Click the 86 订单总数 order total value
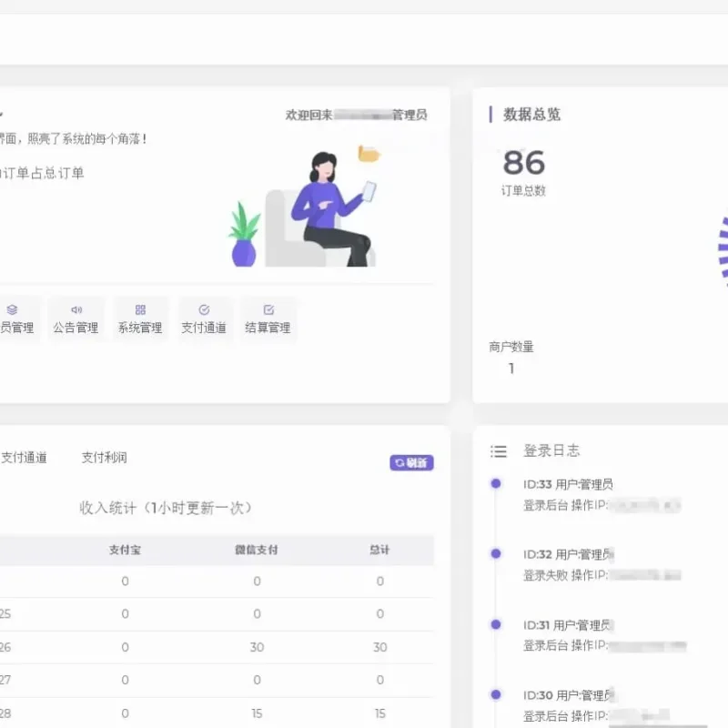Viewport: 728px width, 728px height. 524,163
